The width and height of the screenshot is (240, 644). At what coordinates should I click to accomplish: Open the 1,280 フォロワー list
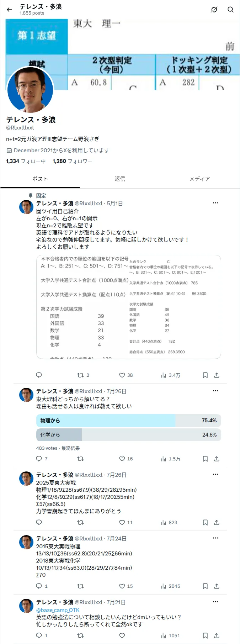coord(73,161)
